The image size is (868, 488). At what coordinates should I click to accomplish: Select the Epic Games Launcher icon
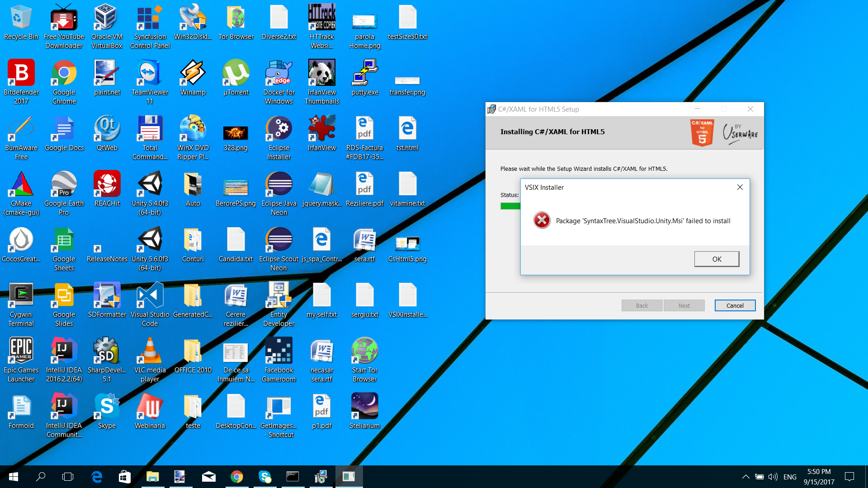21,360
